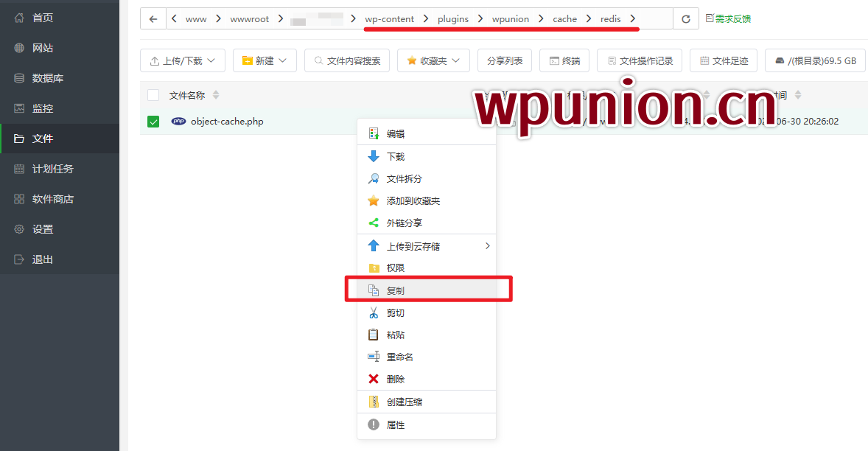Click the 需求反馈 feedback link
This screenshot has height=451, width=868.
point(733,19)
